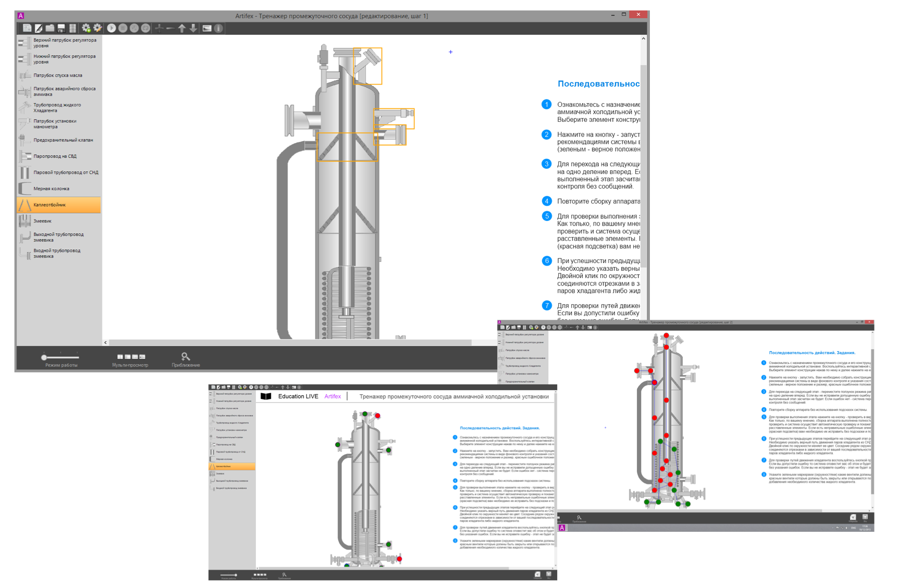Click the 'Режим работы' slider handle
The height and width of the screenshot is (588, 899).
[x=44, y=357]
